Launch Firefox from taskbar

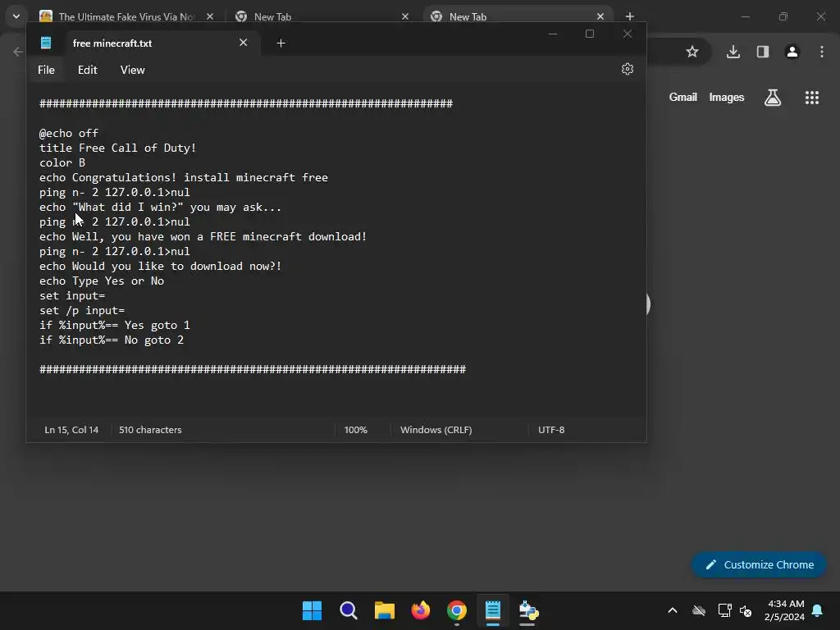coord(421,610)
